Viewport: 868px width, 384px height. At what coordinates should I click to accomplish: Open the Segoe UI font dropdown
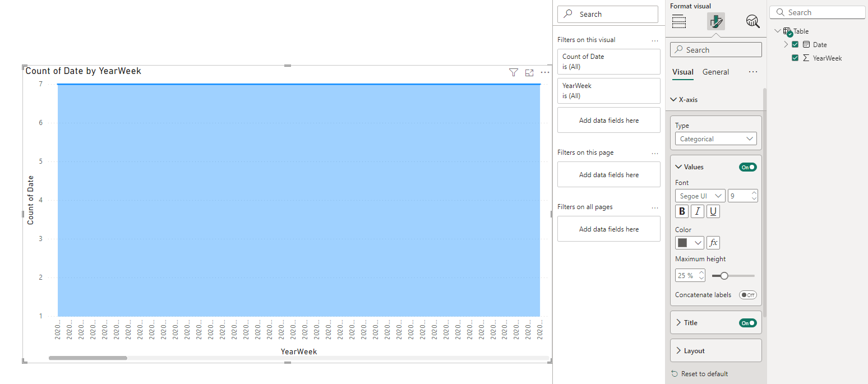(x=700, y=196)
